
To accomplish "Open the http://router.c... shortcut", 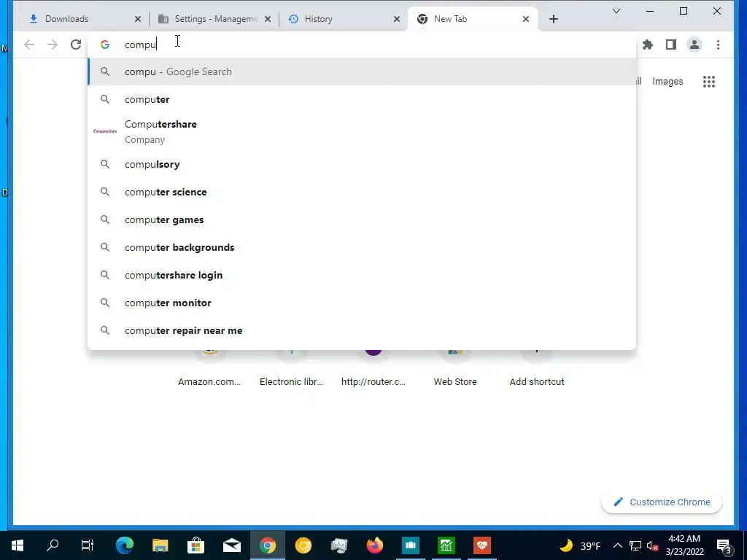I will point(373,369).
